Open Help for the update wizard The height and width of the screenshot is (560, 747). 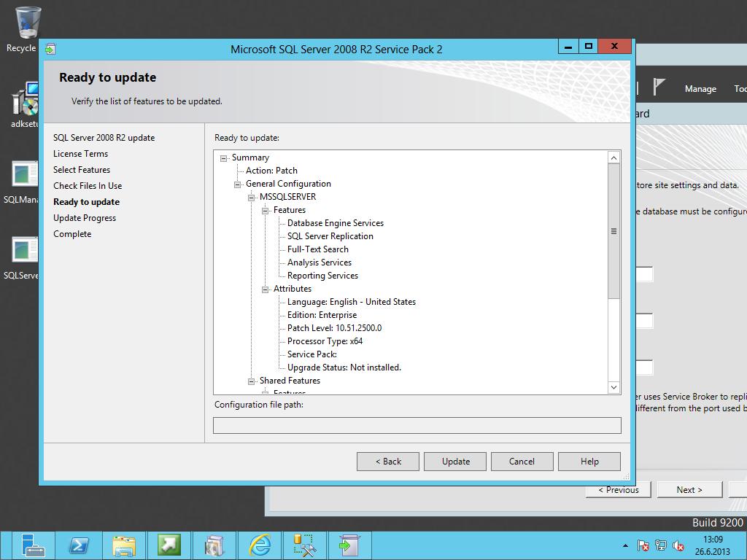589,462
